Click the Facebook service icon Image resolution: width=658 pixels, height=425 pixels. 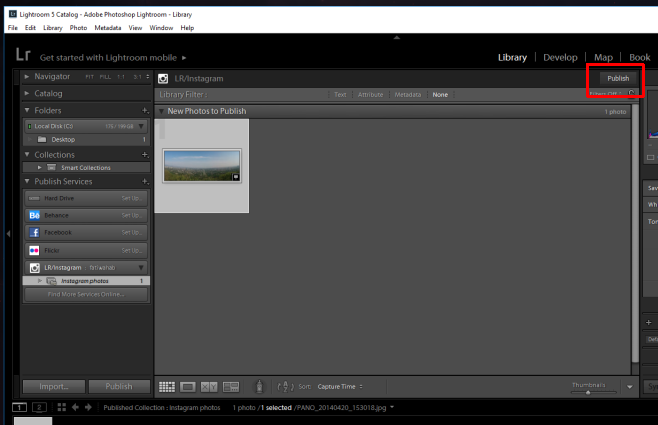34,232
